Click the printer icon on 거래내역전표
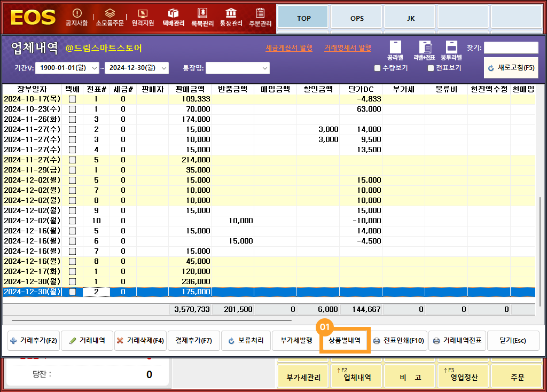Viewport: 547px width, 392px height. point(436,341)
